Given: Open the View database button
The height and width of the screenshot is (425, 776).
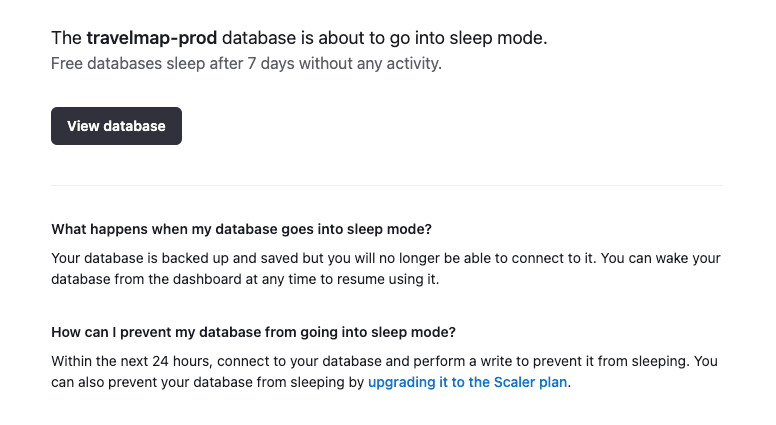Looking at the screenshot, I should point(116,126).
